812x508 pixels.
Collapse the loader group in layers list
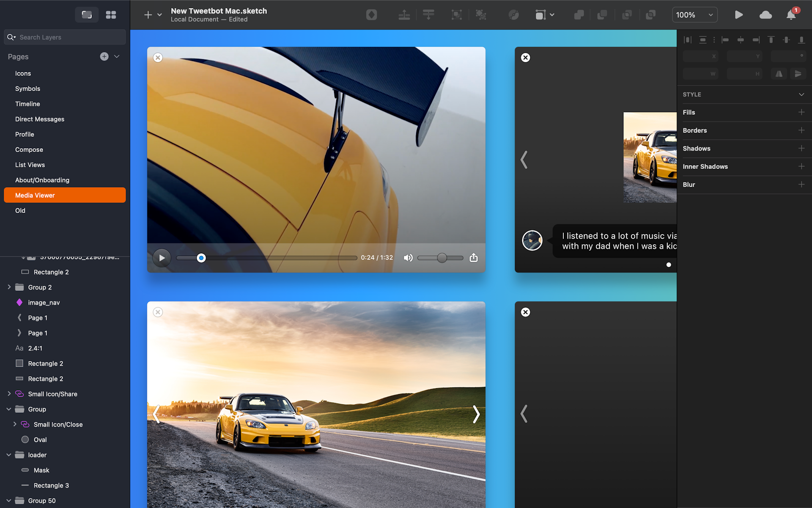click(8, 455)
